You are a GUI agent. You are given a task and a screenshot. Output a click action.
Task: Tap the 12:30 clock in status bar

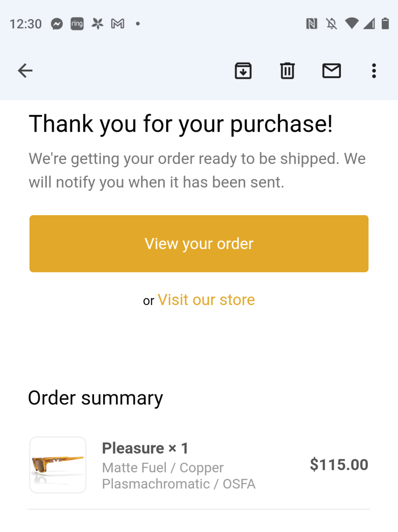(26, 24)
